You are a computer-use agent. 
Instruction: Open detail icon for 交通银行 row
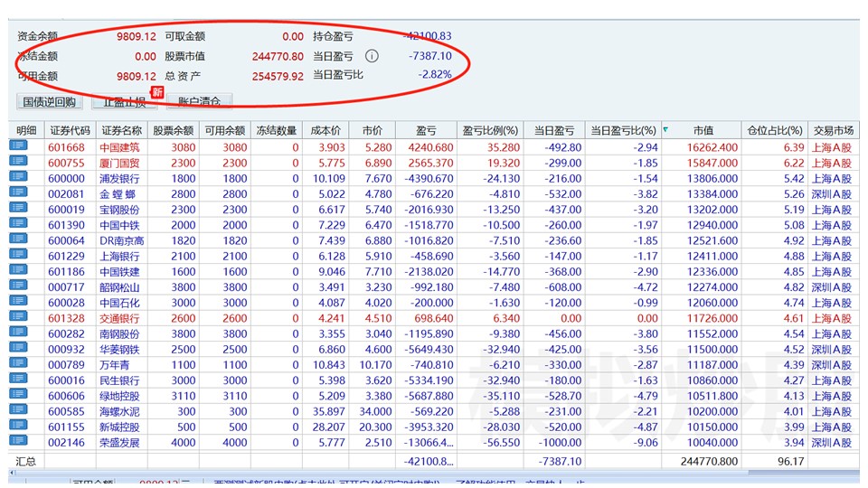[x=18, y=316]
